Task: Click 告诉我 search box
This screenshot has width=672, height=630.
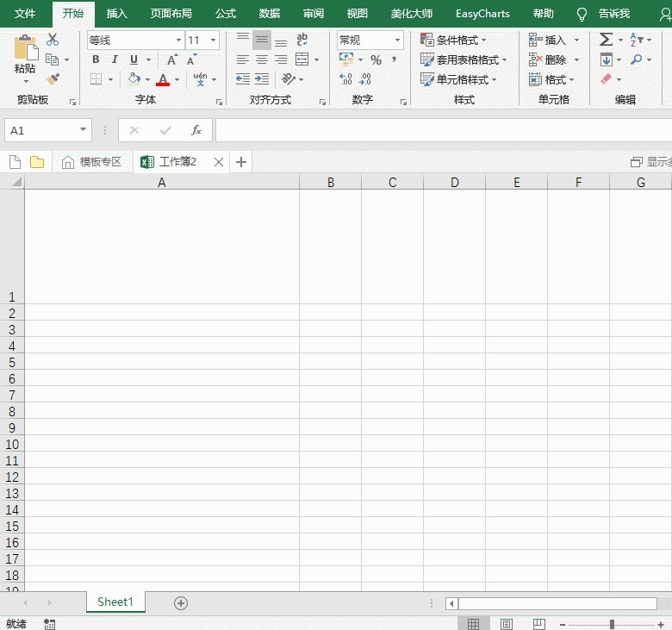Action: tap(614, 14)
